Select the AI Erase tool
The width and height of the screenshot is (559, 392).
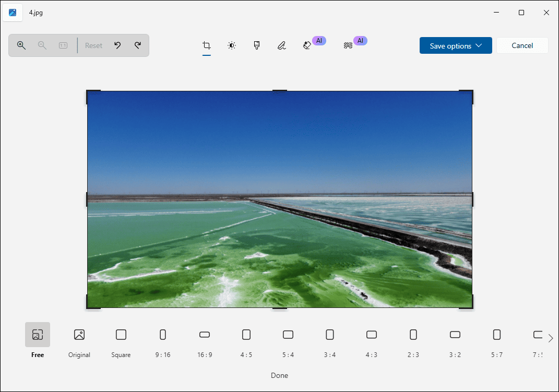(307, 45)
